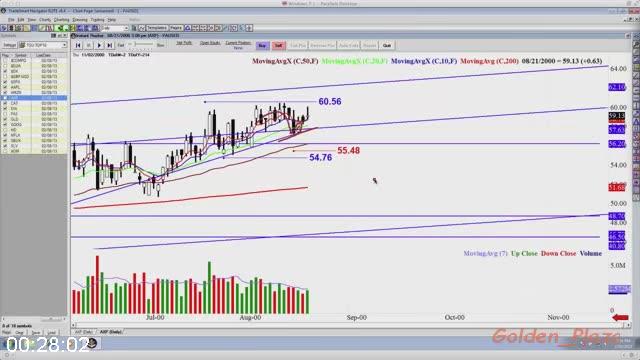Toggle the NFLX flag checkbox
The height and width of the screenshot is (360, 640).
(x=5, y=135)
